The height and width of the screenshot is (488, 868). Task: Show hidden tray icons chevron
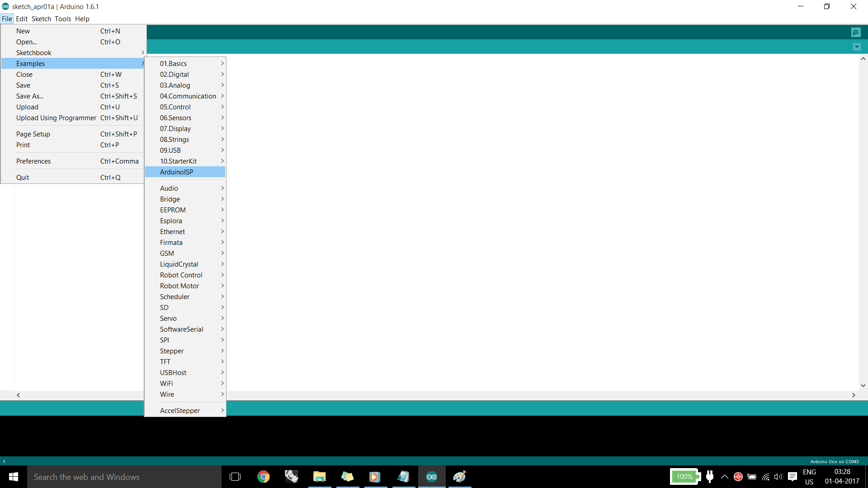[724, 477]
